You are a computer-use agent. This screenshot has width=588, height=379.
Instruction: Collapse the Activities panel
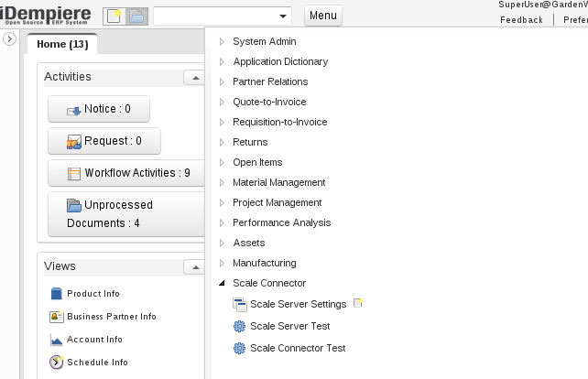(x=193, y=78)
